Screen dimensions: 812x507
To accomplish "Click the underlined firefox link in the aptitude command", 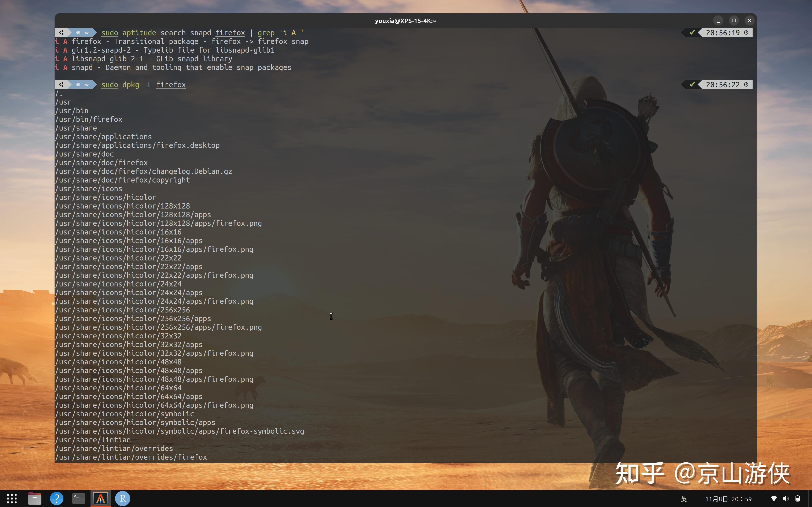I will 230,33.
